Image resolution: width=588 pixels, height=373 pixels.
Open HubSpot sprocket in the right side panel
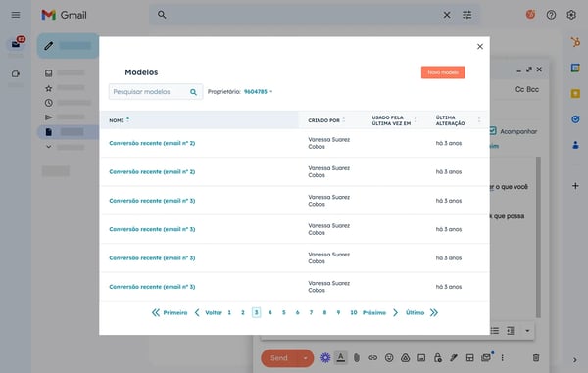click(575, 41)
